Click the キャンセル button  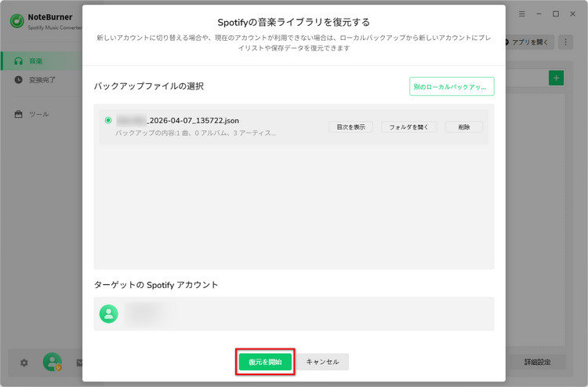click(322, 362)
